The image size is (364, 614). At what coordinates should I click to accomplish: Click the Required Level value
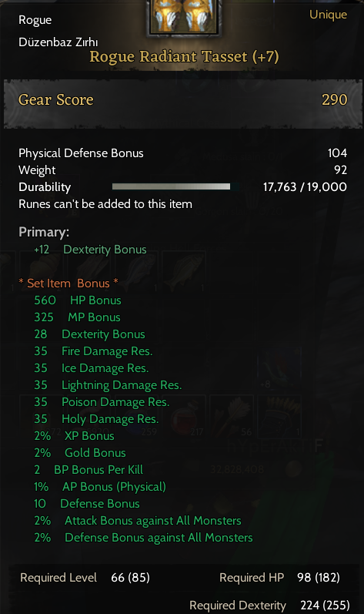point(130,578)
